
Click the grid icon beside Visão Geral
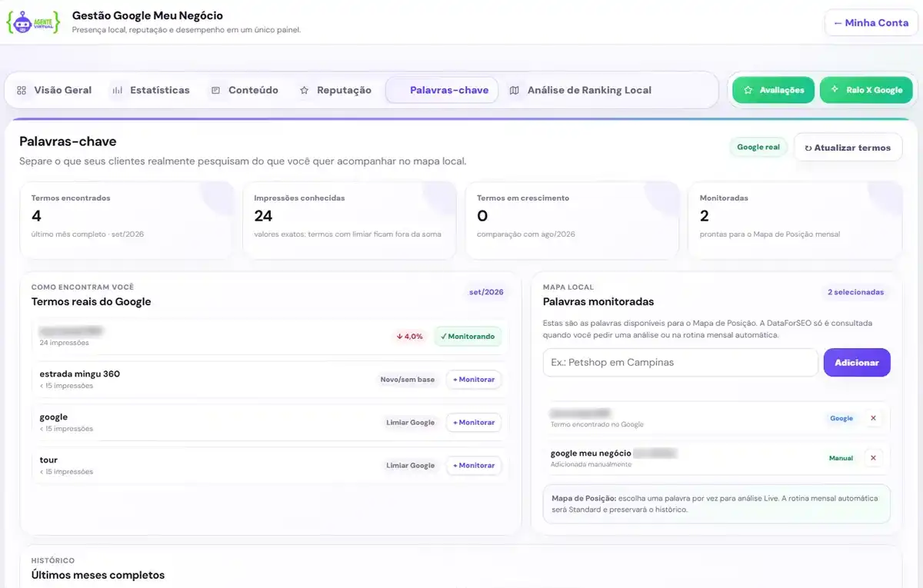22,90
